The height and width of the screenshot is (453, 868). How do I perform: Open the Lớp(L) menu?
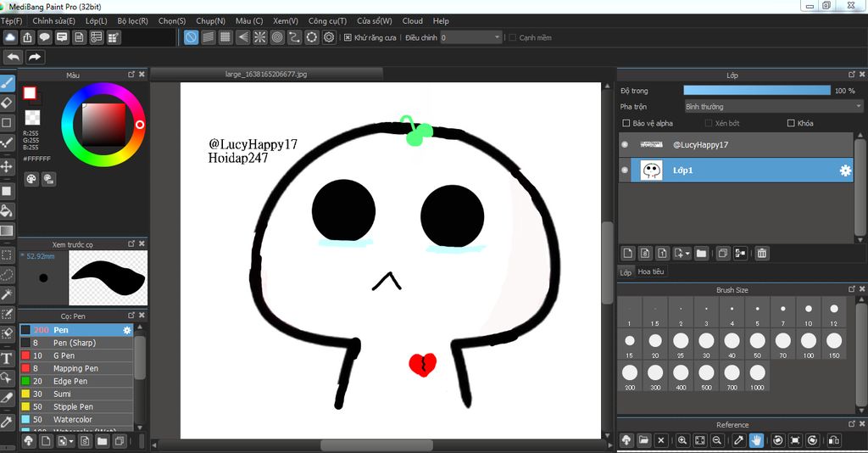(97, 21)
